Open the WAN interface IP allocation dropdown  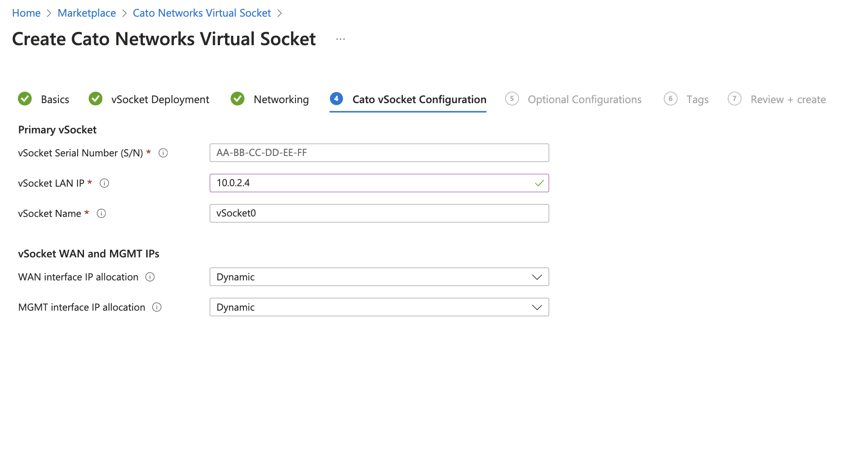point(379,277)
